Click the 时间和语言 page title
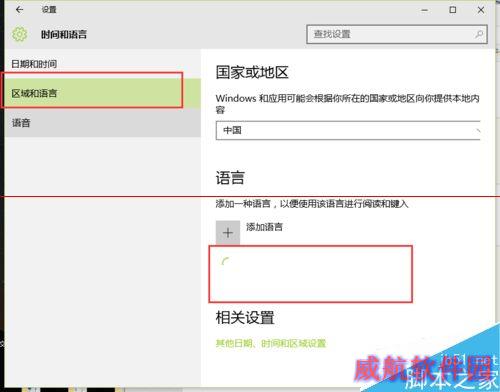Screen dimensions: 500x392 point(64,34)
